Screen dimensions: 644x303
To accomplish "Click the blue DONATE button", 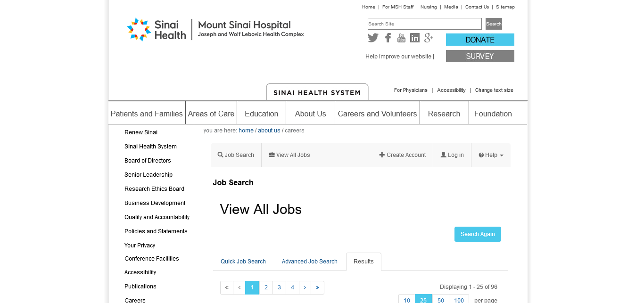I will tap(480, 40).
